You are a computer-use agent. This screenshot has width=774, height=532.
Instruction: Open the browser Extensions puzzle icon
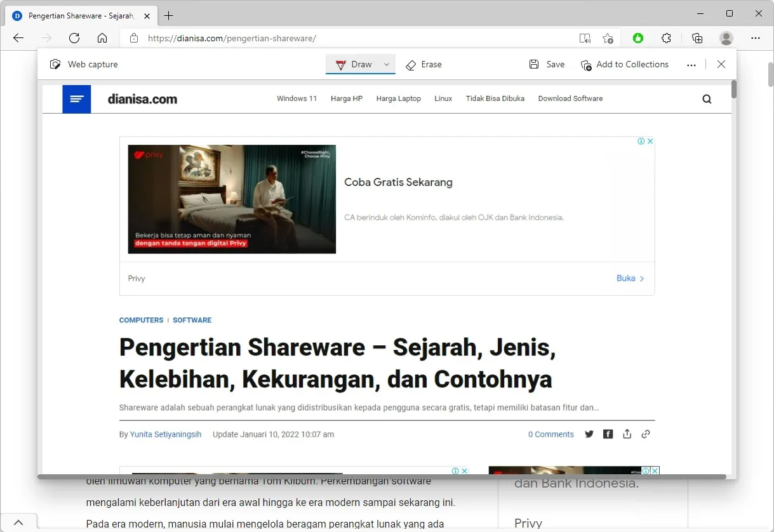[x=666, y=38]
